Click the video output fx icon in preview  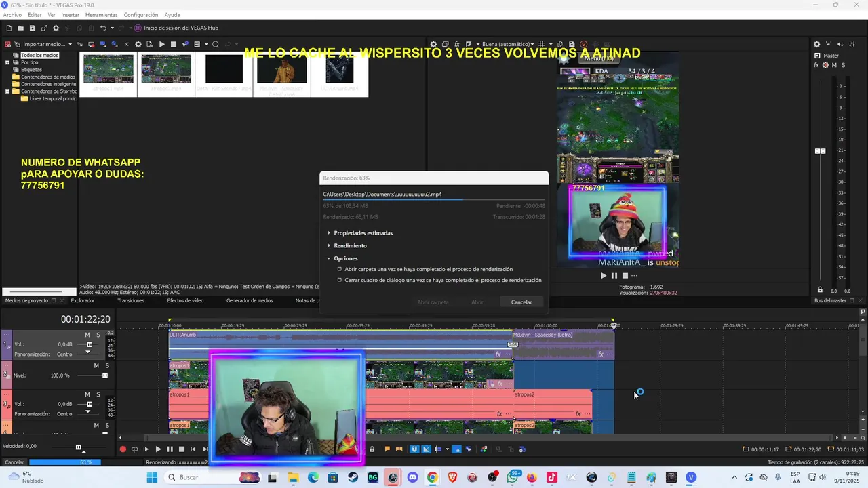point(457,44)
